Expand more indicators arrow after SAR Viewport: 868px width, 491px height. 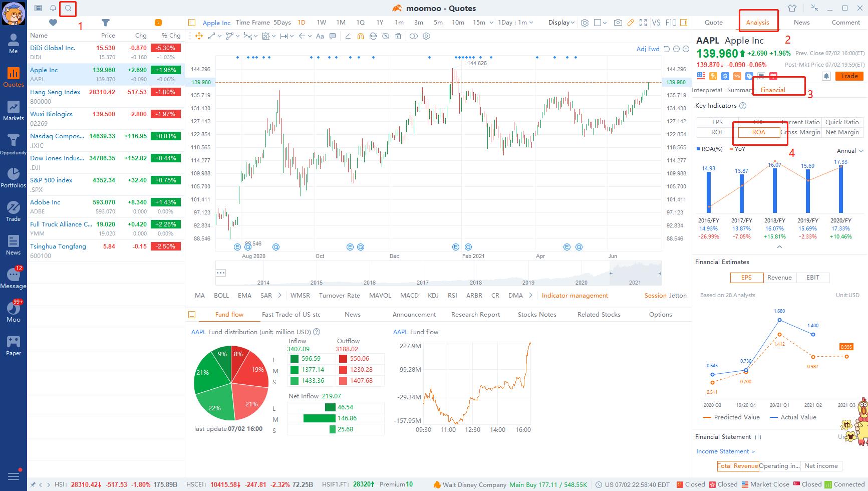click(x=279, y=296)
